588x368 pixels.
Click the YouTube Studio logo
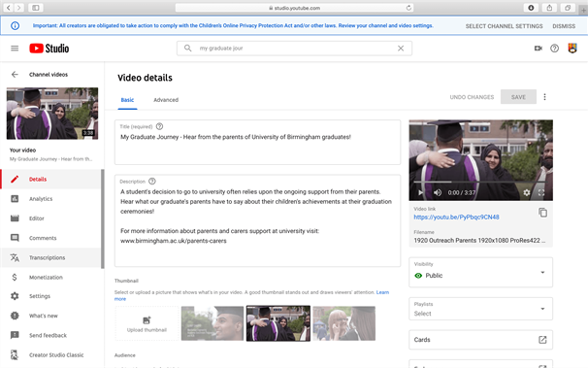point(49,49)
